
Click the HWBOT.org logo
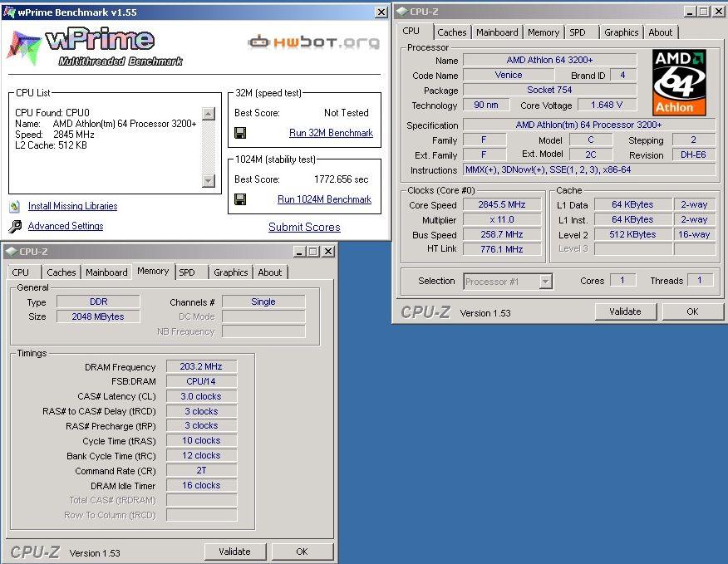314,42
